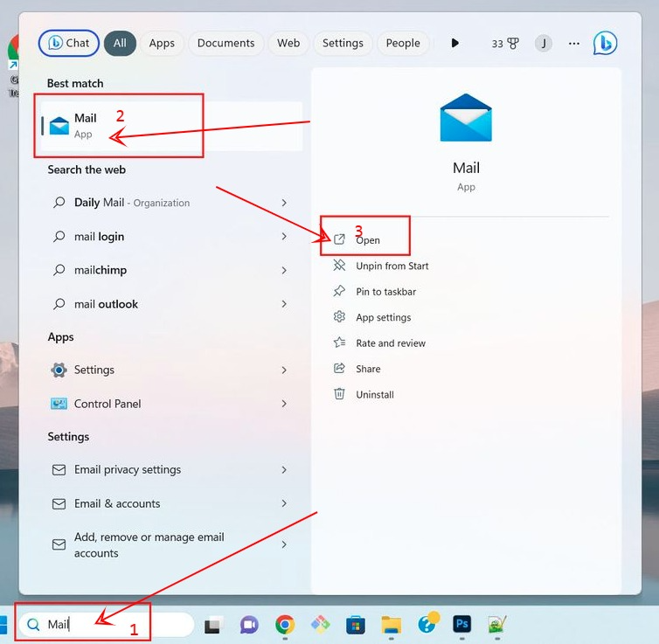659x644 pixels.
Task: Switch to the Web filter tab
Action: click(288, 43)
